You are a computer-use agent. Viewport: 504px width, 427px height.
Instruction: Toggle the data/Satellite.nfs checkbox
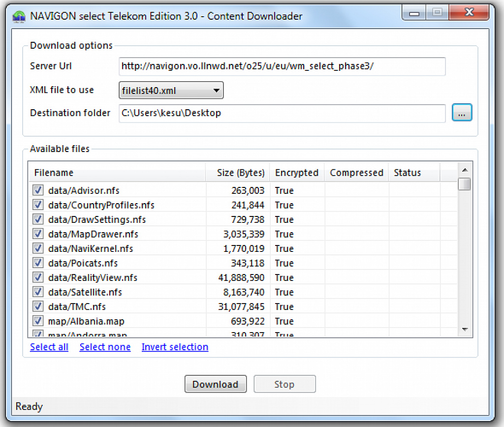pos(38,292)
